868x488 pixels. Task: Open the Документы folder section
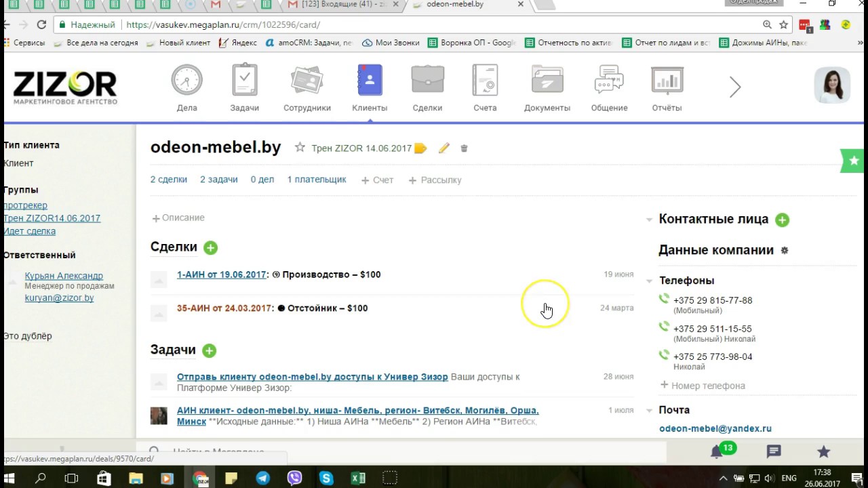[x=547, y=88]
